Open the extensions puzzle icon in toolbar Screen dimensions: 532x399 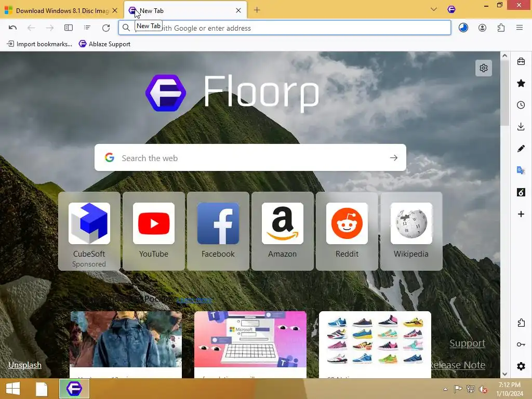pyautogui.click(x=501, y=28)
